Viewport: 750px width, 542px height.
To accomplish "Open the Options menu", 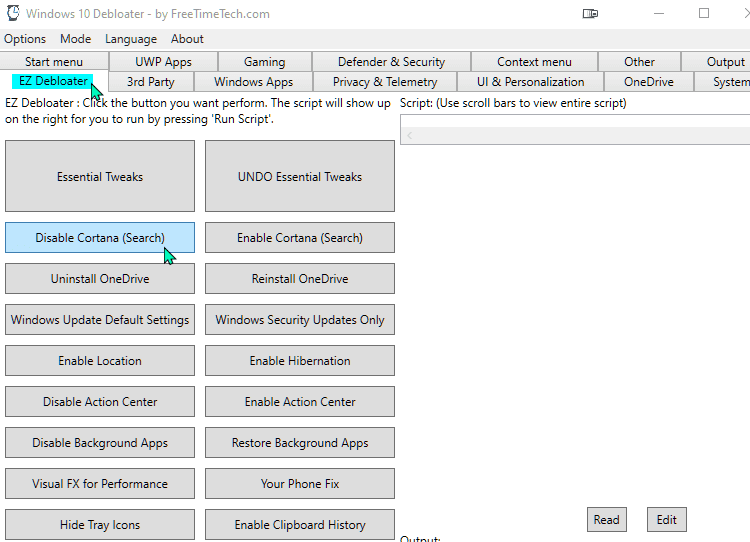I will (25, 39).
